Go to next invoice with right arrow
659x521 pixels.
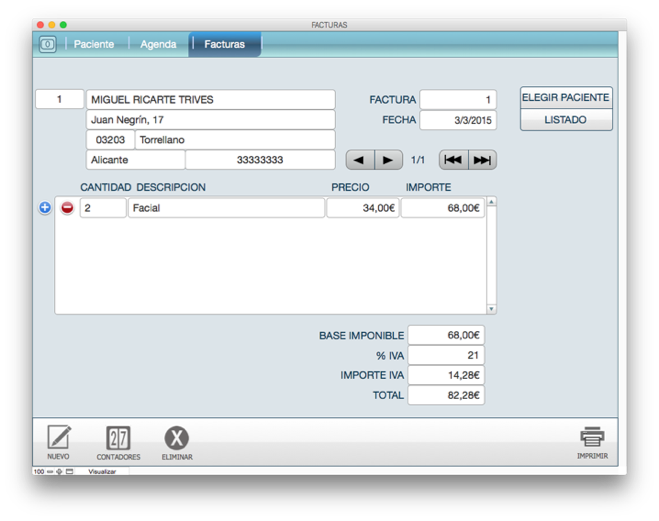pyautogui.click(x=388, y=160)
